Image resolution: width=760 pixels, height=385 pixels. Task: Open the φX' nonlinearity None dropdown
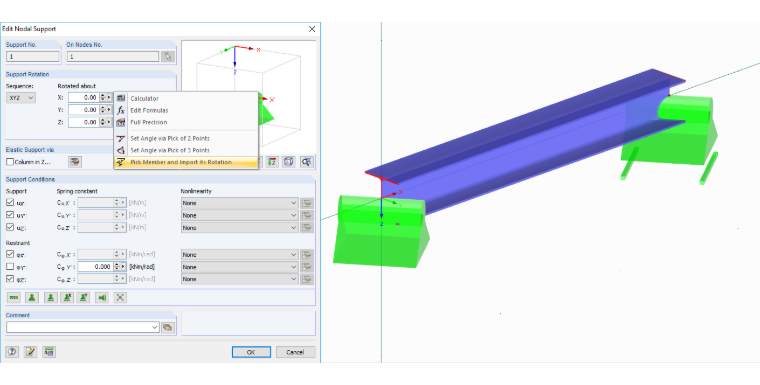coord(239,255)
